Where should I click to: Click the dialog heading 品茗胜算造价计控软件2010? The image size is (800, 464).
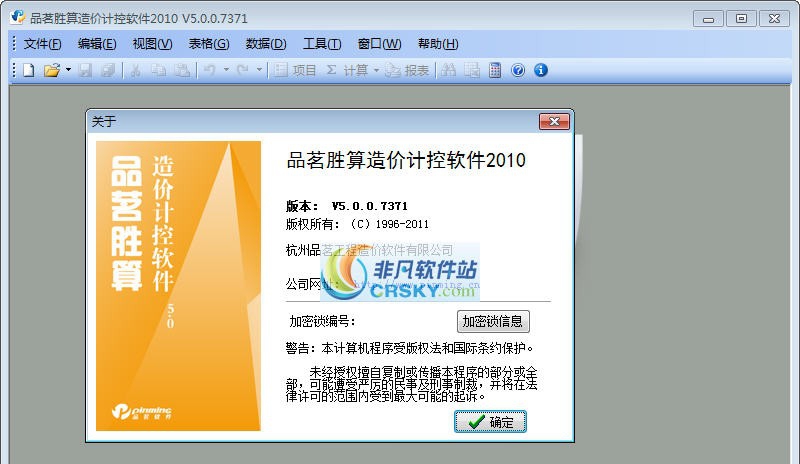pyautogui.click(x=406, y=160)
